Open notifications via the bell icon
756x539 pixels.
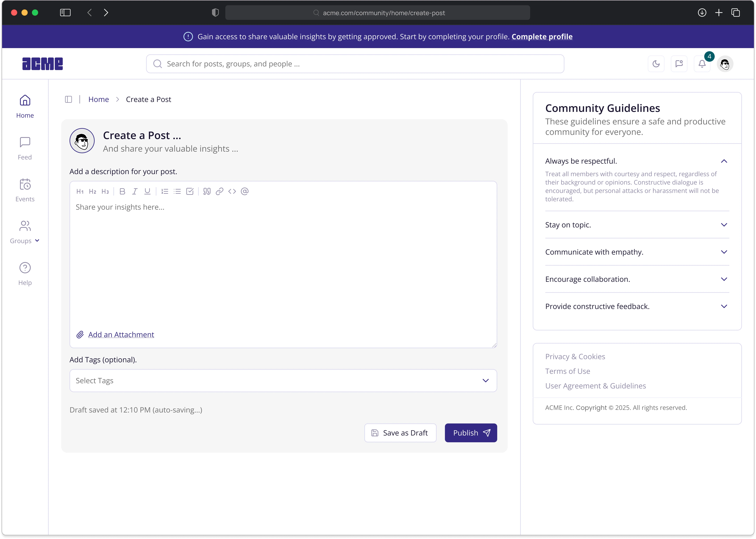[x=702, y=64]
